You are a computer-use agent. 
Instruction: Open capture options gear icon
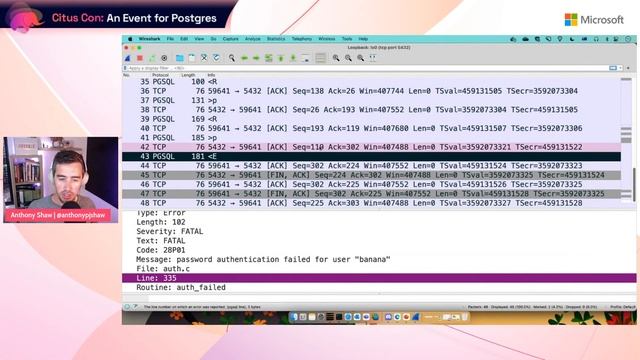point(164,58)
